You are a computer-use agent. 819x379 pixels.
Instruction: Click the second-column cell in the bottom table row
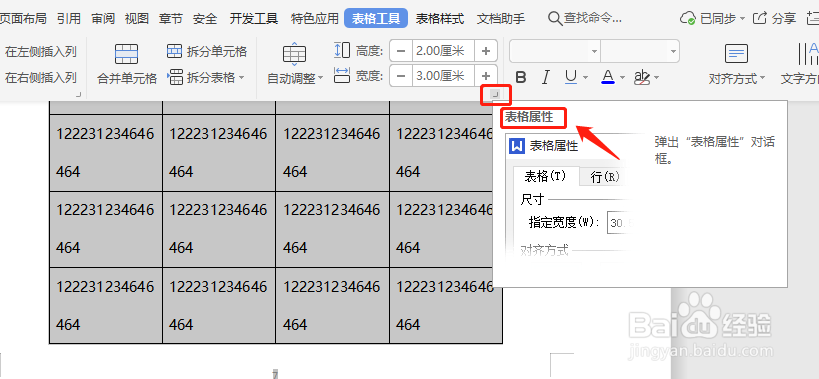(219, 305)
